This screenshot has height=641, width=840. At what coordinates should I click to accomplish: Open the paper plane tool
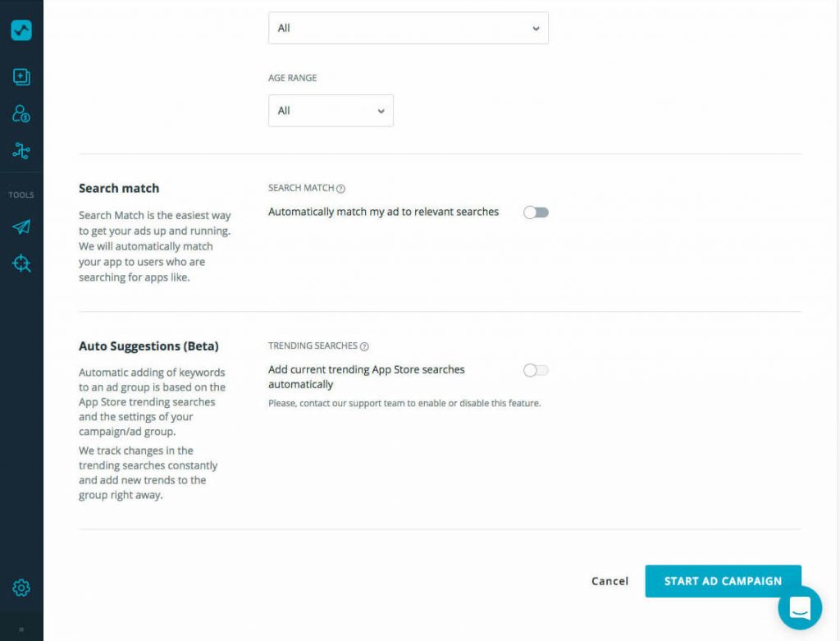pos(21,227)
